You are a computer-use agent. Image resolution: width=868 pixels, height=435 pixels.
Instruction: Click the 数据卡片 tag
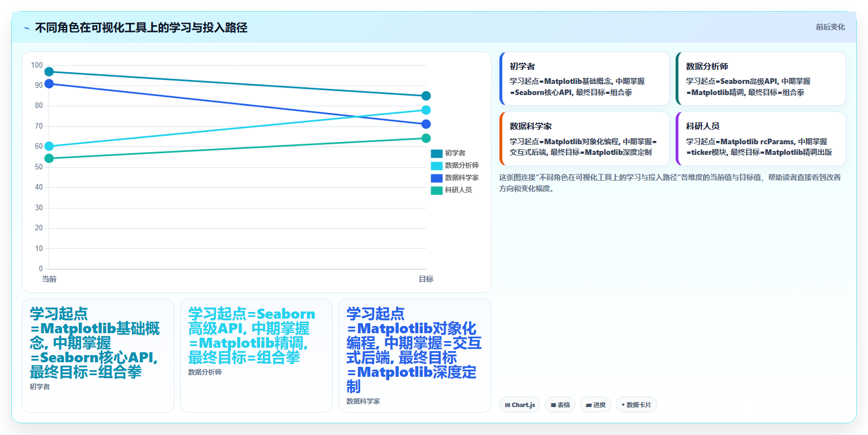[x=636, y=405]
